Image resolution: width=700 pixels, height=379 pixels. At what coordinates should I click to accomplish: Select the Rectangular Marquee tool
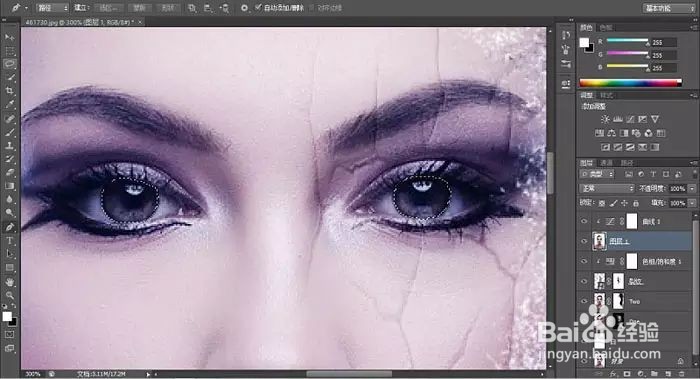9,51
